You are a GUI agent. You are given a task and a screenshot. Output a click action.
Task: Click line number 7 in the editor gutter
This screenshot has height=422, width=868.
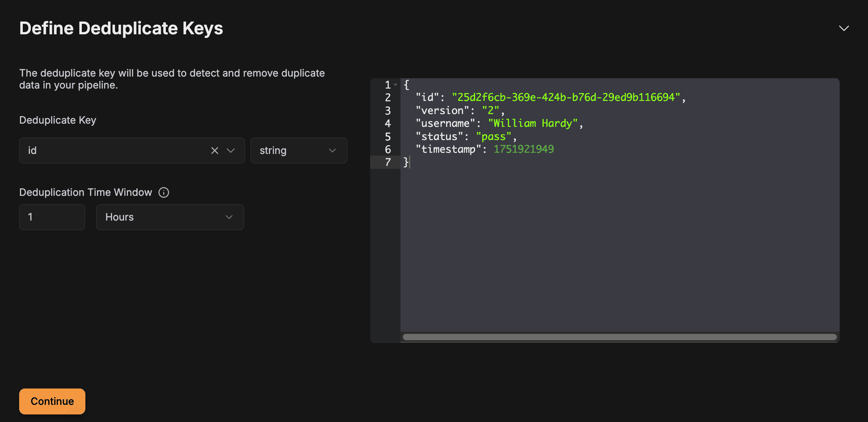tap(388, 162)
